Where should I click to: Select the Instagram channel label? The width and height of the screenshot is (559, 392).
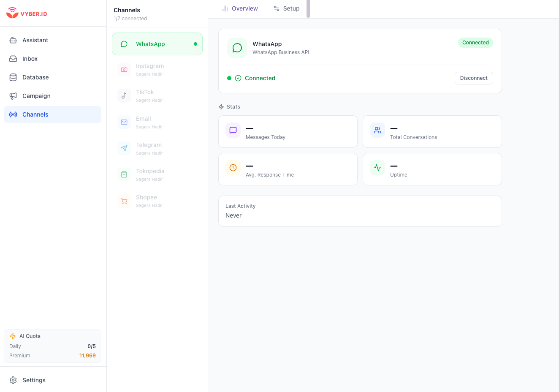[150, 66]
